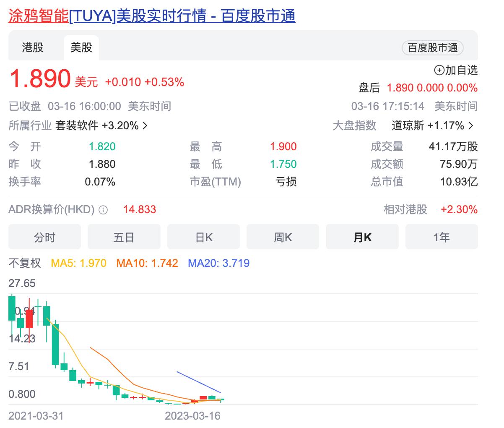504x428 pixels.
Task: Click the 盘后 after-hours price 1.890
Action: click(400, 88)
